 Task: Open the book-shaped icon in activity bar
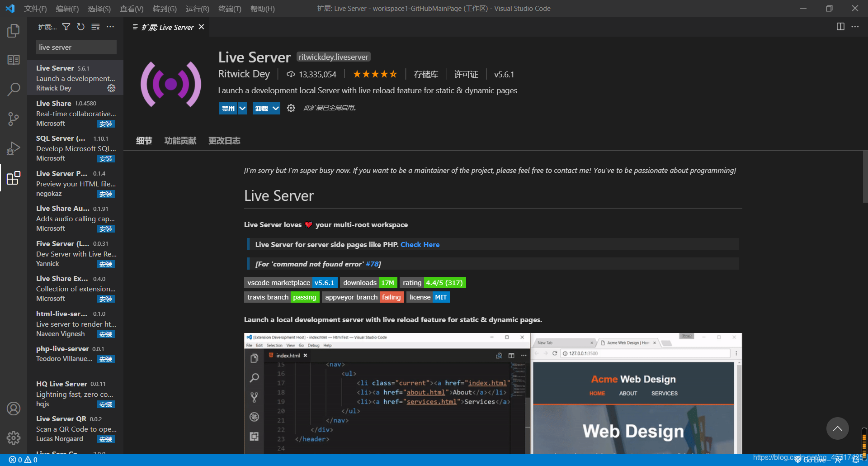pyautogui.click(x=14, y=60)
